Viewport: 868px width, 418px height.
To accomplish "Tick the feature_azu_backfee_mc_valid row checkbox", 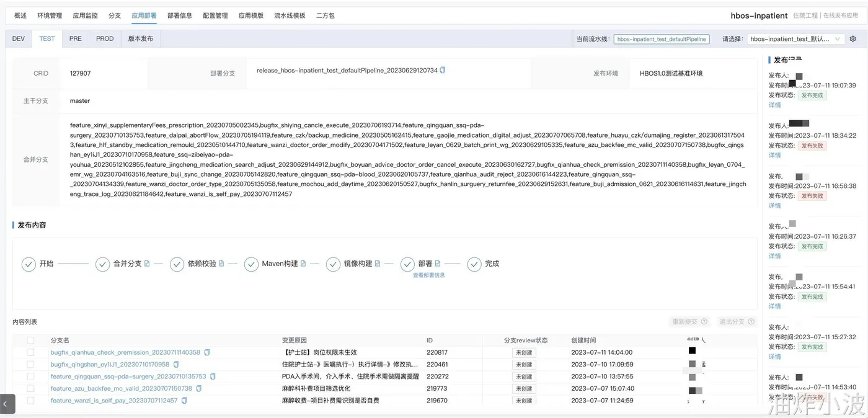I will pyautogui.click(x=30, y=389).
